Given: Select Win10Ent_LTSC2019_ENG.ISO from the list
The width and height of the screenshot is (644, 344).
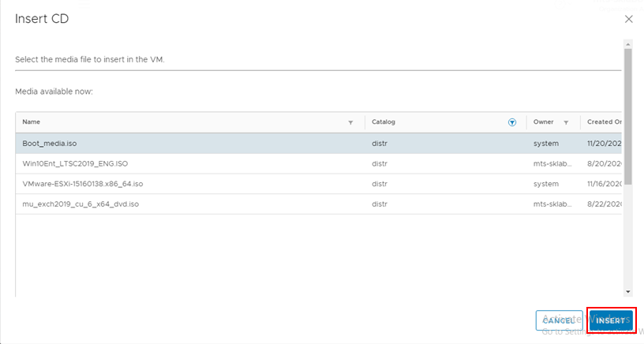Looking at the screenshot, I should pyautogui.click(x=75, y=164).
